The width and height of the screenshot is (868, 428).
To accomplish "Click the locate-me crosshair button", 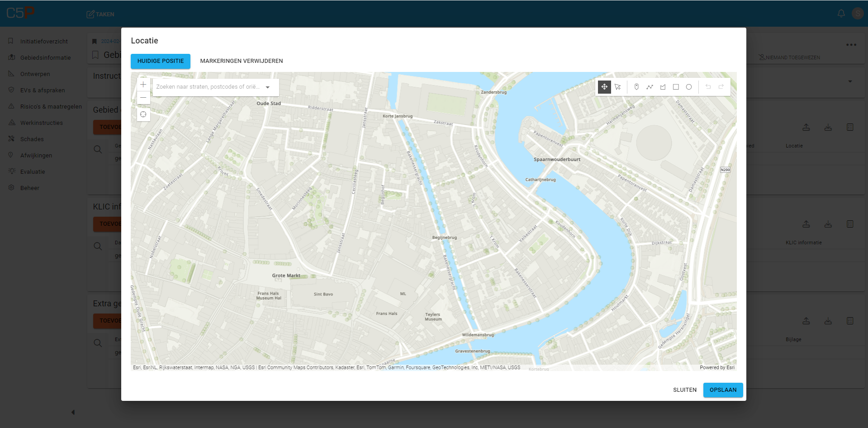I will coord(143,114).
